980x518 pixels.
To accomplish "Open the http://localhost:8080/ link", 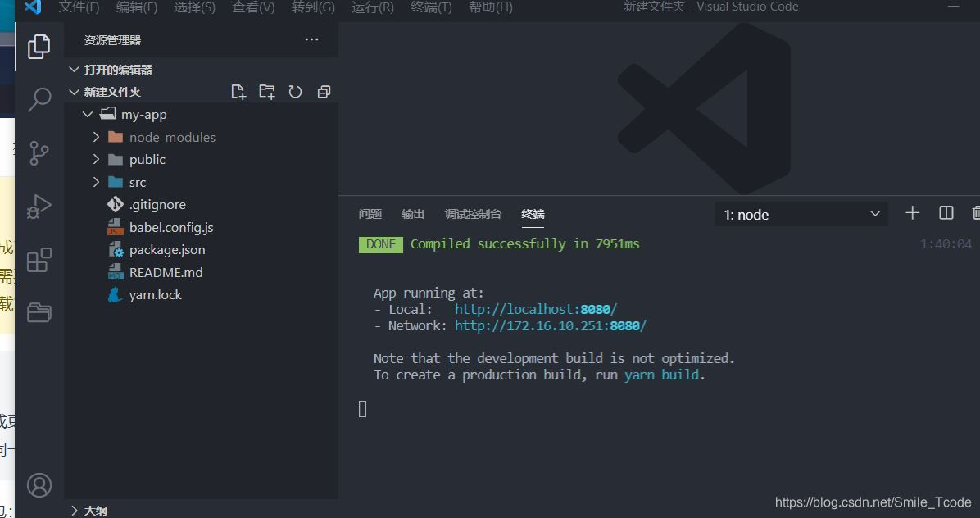I will point(536,309).
